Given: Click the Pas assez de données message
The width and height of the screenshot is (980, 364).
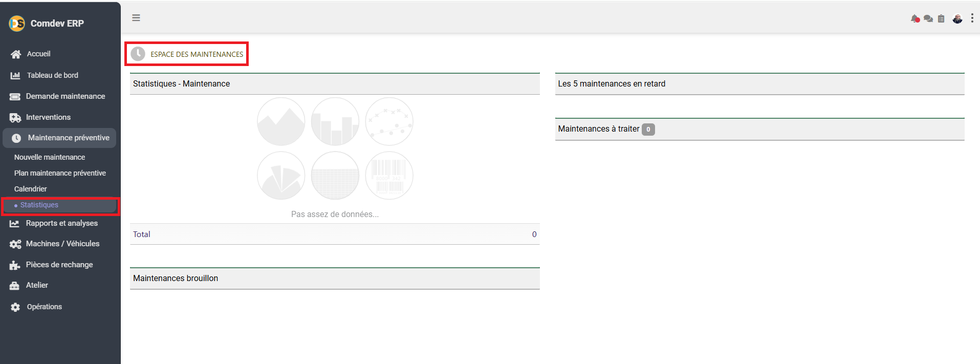Looking at the screenshot, I should [x=335, y=215].
